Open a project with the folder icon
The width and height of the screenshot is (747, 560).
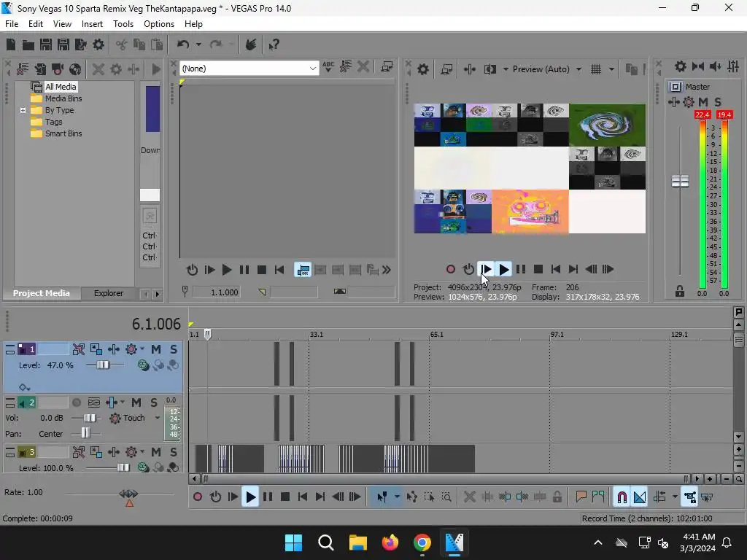click(28, 44)
